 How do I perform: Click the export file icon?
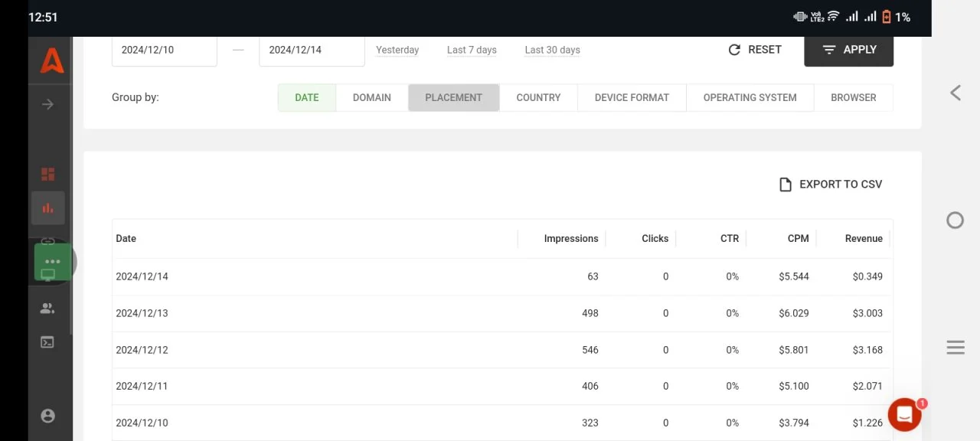785,185
